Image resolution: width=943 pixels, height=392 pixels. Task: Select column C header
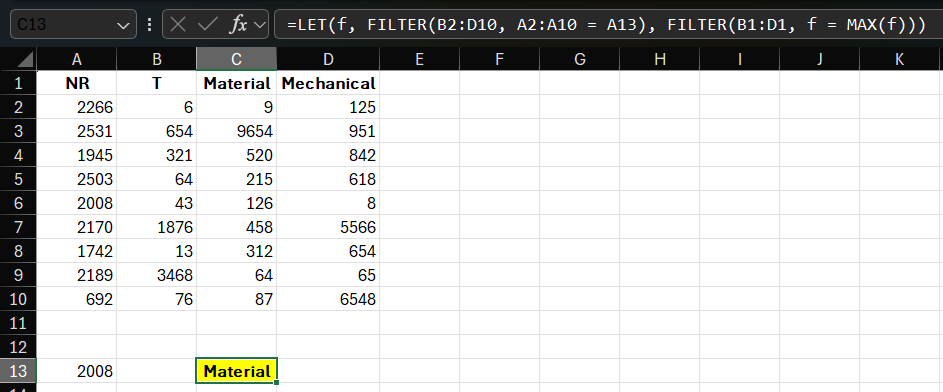coord(236,59)
